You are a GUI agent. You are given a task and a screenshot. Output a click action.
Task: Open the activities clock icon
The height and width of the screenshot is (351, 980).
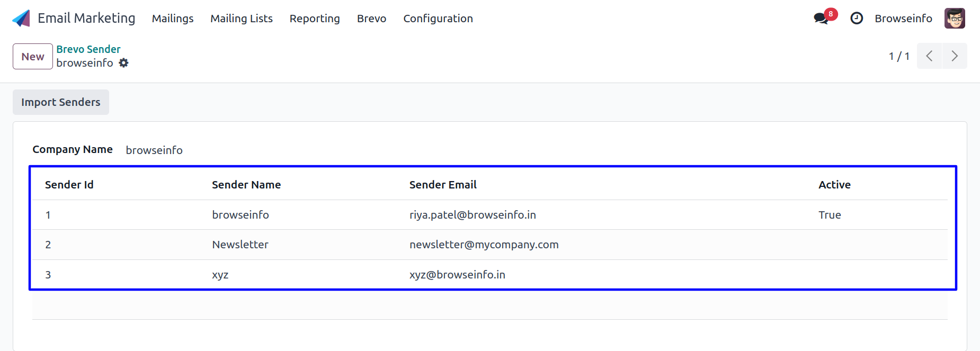pyautogui.click(x=857, y=19)
